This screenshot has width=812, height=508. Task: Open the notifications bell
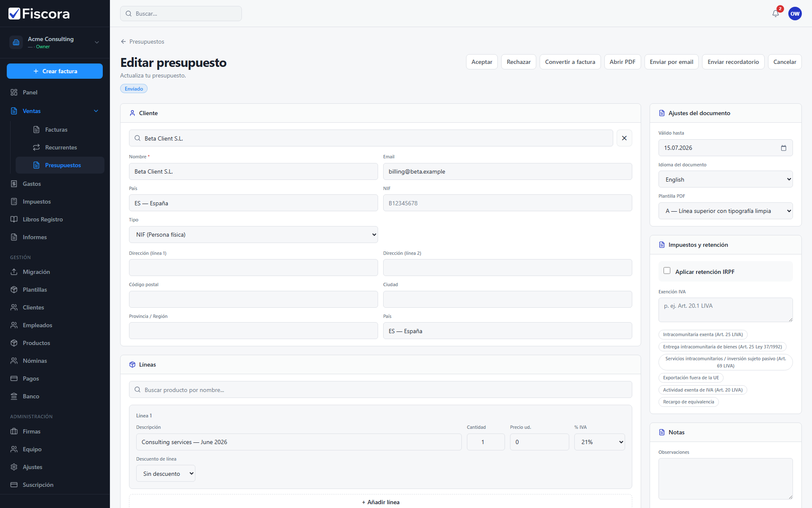776,14
